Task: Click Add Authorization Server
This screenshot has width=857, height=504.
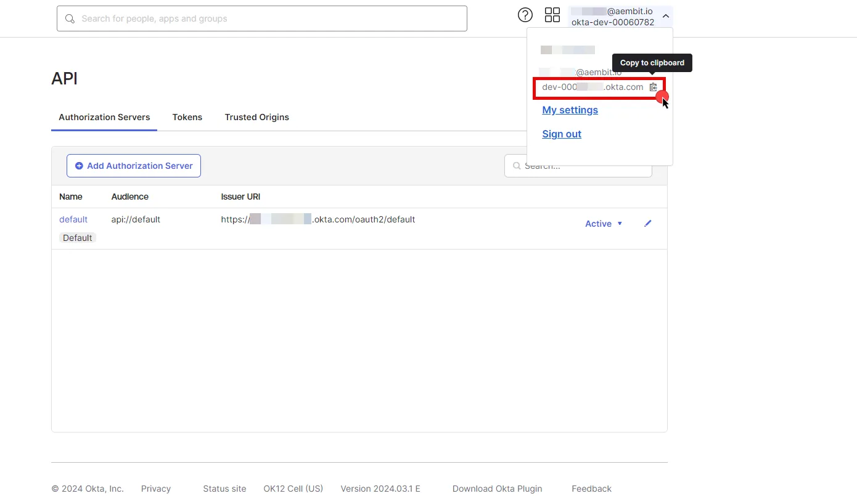Action: (x=133, y=165)
